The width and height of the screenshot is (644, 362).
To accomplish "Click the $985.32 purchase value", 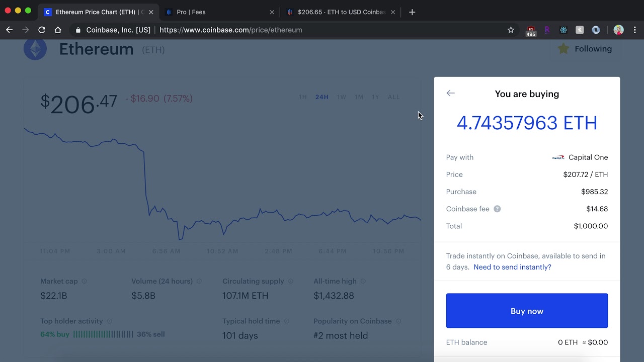I will tap(595, 192).
